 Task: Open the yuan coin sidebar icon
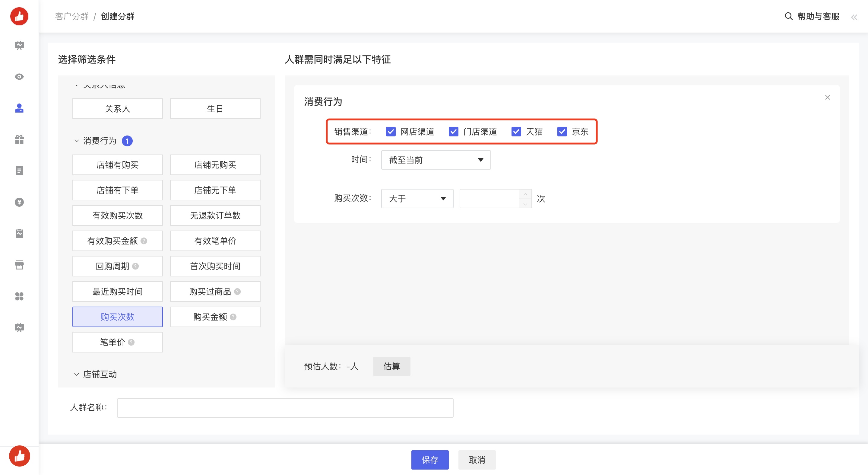point(19,202)
